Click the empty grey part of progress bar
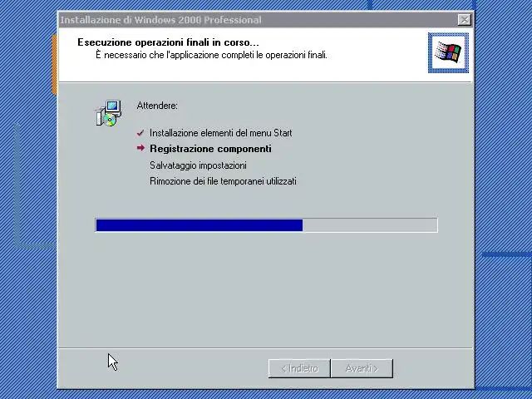The width and height of the screenshot is (532, 399). tap(370, 225)
